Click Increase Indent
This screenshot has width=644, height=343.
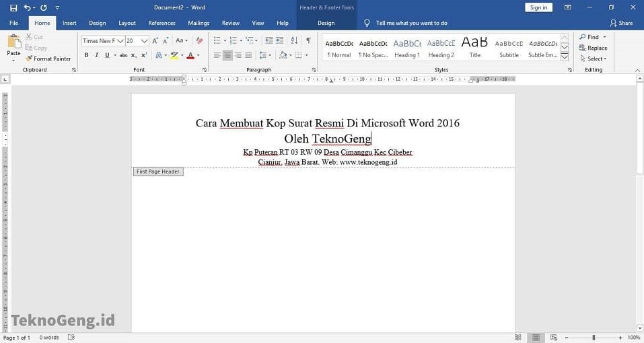pyautogui.click(x=279, y=40)
